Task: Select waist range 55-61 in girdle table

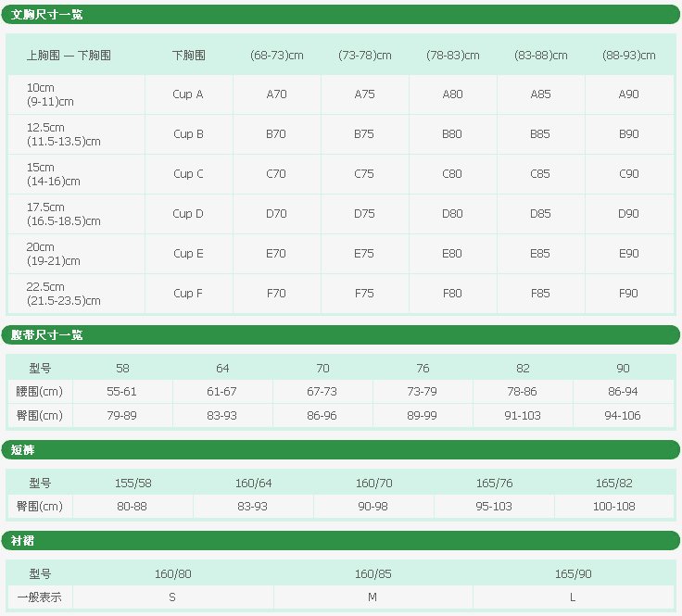Action: [x=121, y=392]
